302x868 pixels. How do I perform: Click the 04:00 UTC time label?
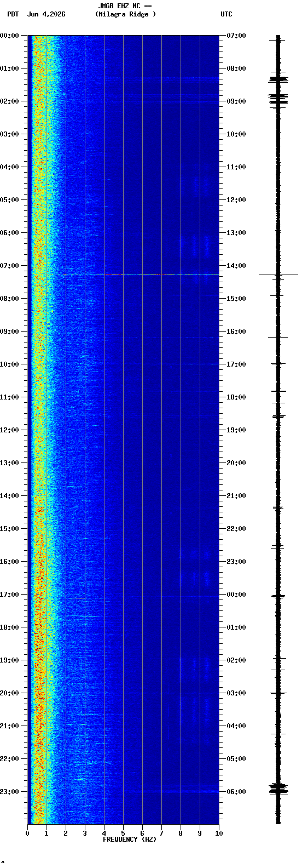236,726
